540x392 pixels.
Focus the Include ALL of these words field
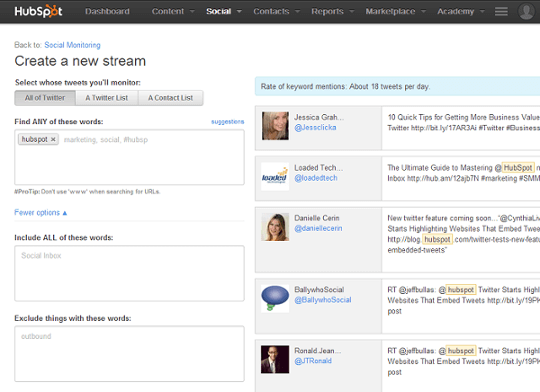click(x=129, y=274)
